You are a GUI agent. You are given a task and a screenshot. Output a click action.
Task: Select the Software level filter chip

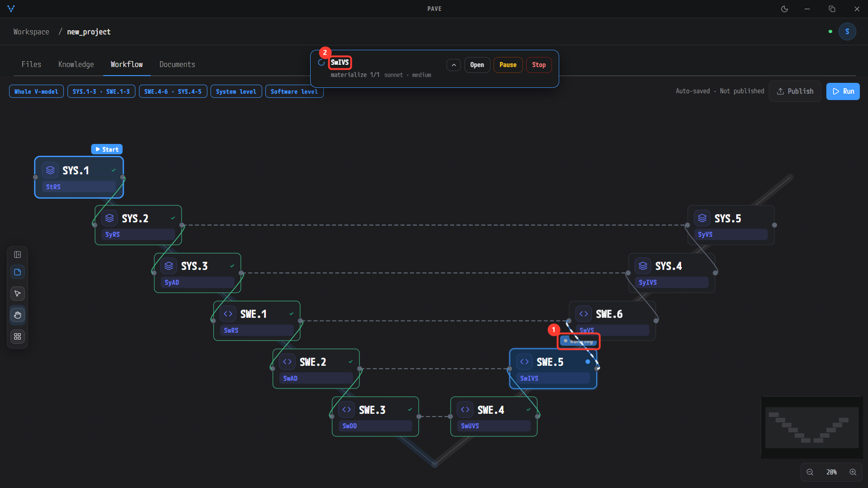click(294, 91)
